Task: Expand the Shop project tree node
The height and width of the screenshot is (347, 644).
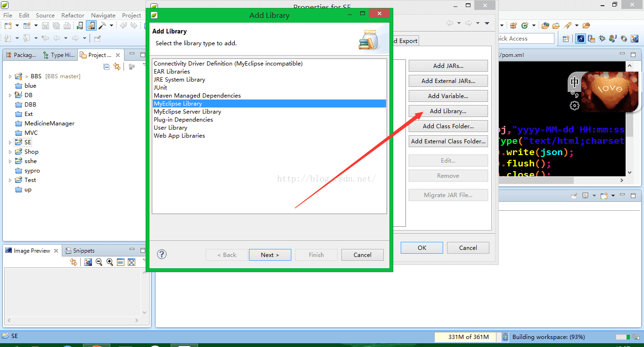Action: coord(10,152)
